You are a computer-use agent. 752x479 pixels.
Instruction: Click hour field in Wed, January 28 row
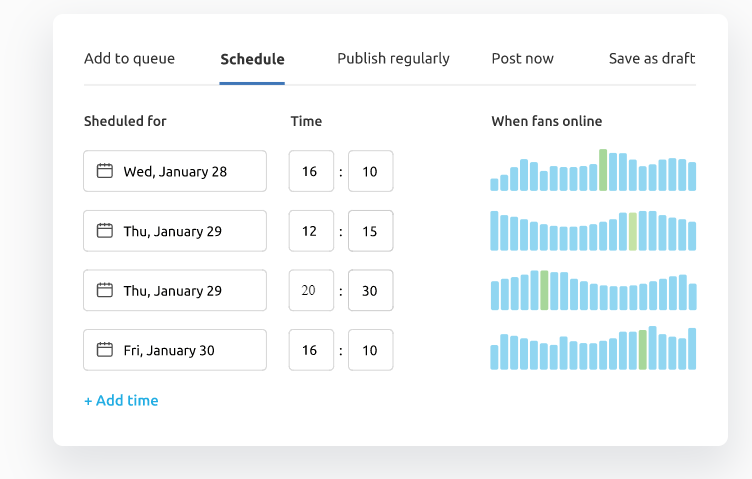coord(311,171)
